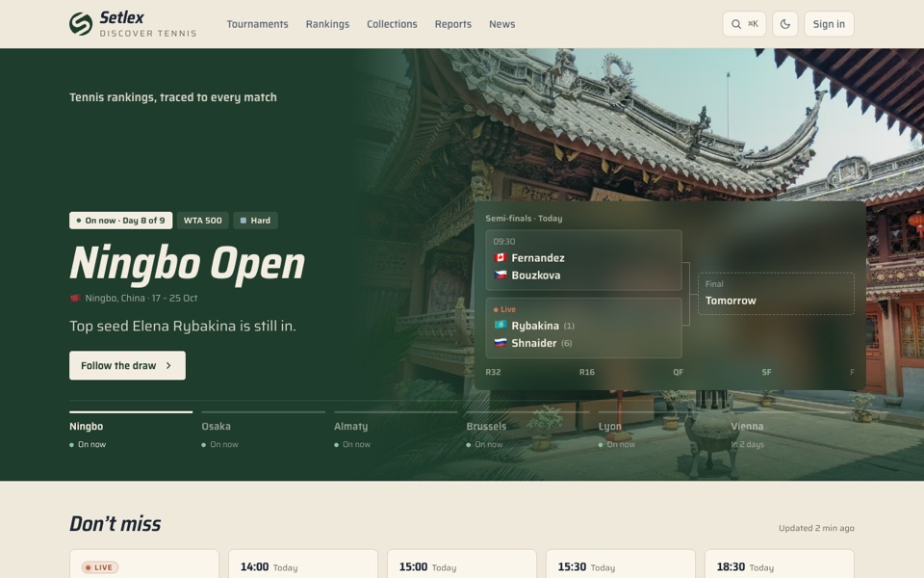Click player name Rybakina in live match
Screen dimensions: 924x578
pos(535,326)
